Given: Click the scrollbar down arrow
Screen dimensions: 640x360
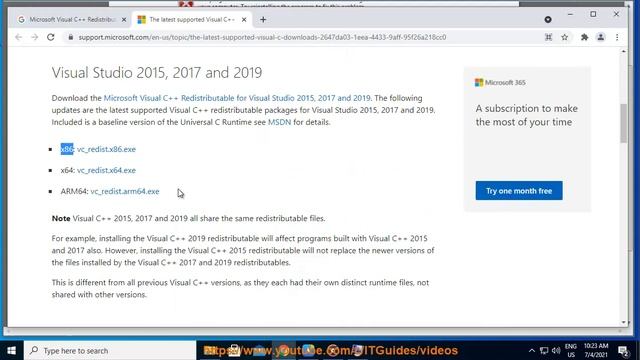Looking at the screenshot, I should [623, 322].
